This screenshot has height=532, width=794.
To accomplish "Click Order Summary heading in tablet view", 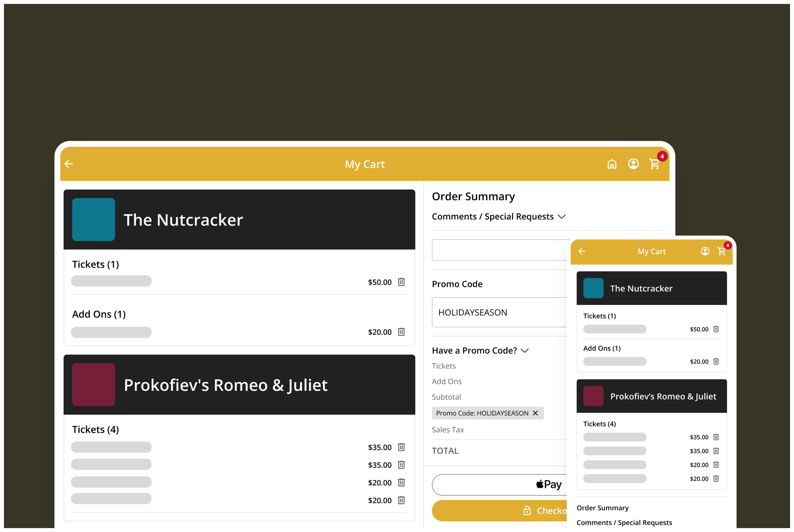I will (x=473, y=197).
